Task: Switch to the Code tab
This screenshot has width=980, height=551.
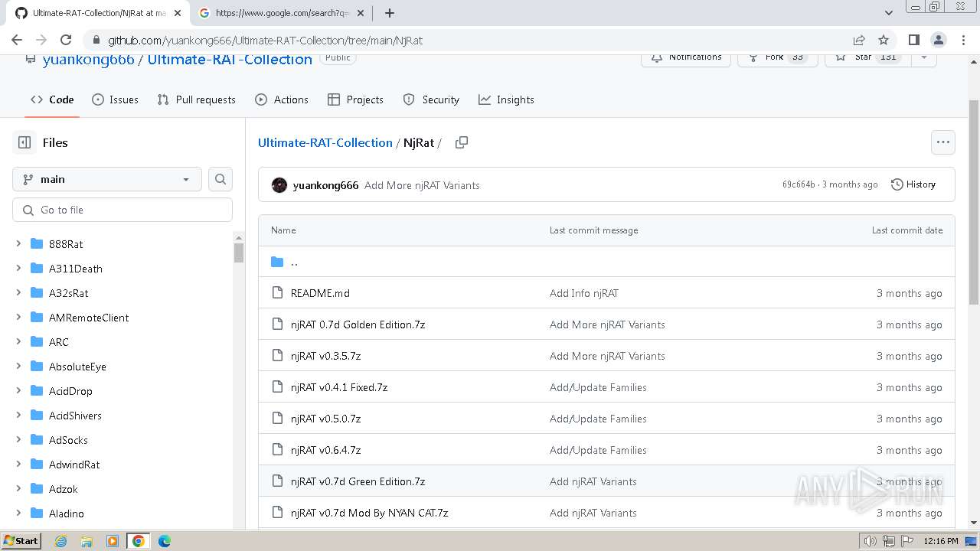Action: (x=52, y=99)
